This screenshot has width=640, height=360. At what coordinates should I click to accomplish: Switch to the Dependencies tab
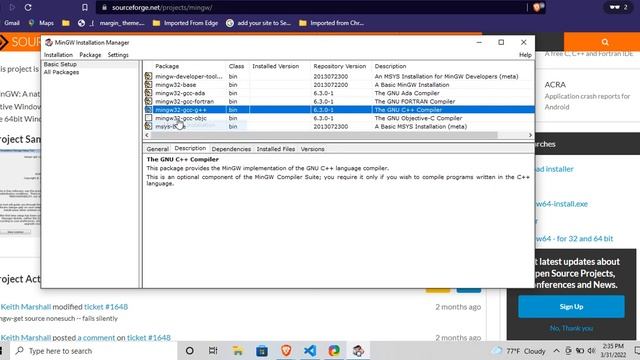pyautogui.click(x=231, y=149)
